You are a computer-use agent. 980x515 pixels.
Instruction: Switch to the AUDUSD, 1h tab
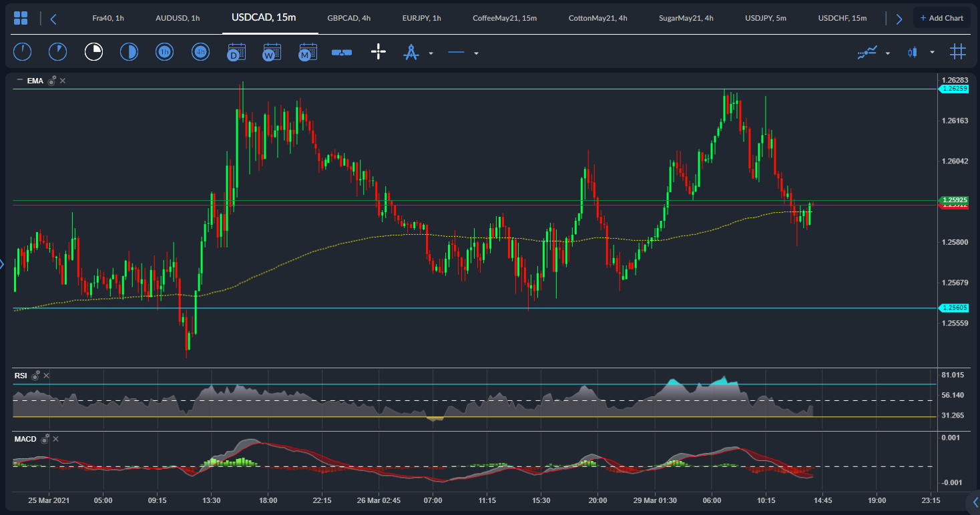coord(178,18)
